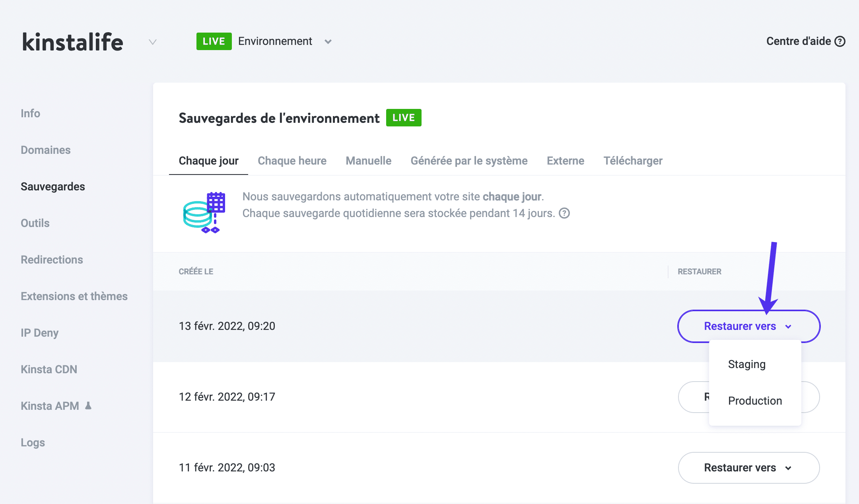This screenshot has width=859, height=504.
Task: Select Production from the restore menu
Action: [x=754, y=401]
